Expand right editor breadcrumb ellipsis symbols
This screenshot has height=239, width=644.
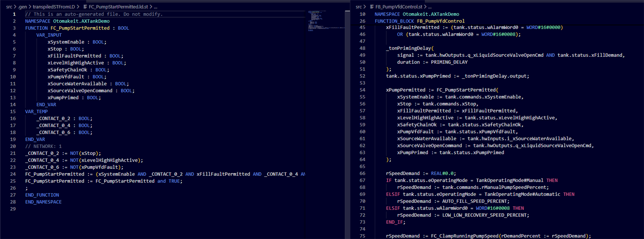pyautogui.click(x=429, y=7)
